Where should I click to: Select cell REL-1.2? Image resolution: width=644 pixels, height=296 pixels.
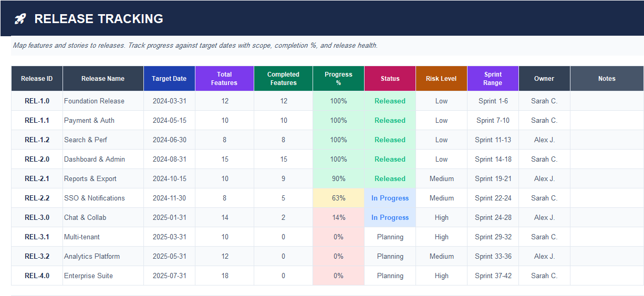point(37,140)
